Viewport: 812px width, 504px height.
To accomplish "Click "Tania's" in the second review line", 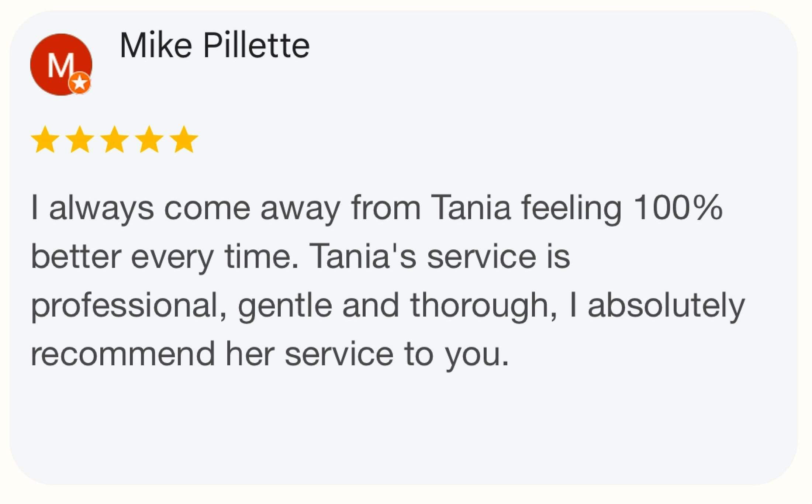I will pos(363,256).
